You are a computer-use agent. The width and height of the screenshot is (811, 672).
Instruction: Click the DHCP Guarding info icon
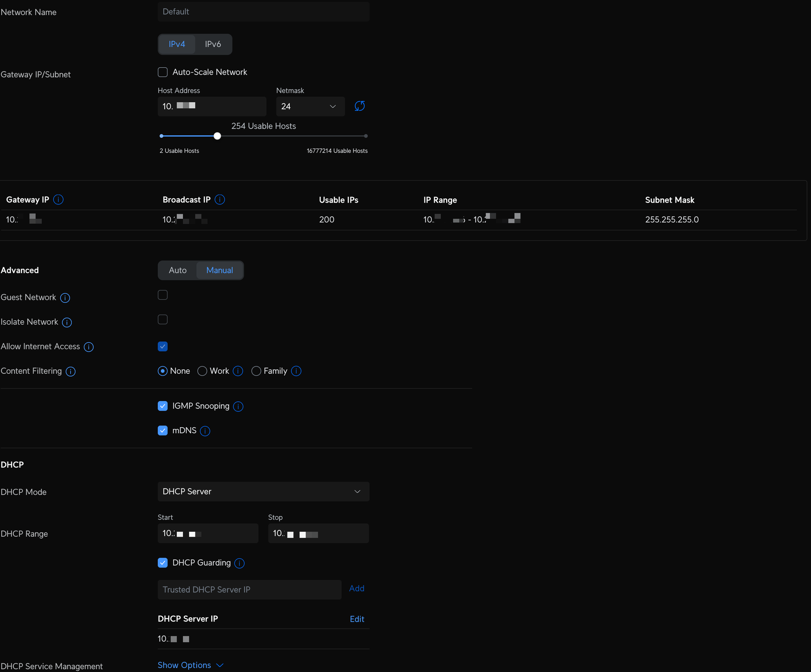point(240,563)
